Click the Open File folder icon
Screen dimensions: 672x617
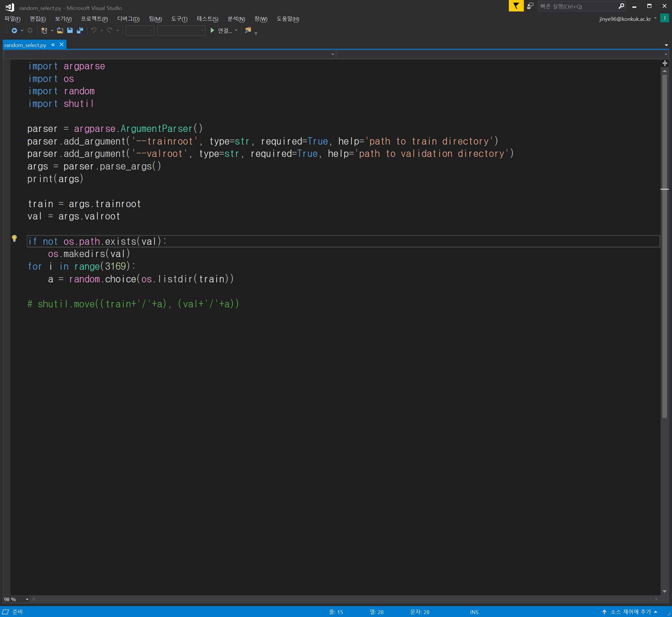60,31
